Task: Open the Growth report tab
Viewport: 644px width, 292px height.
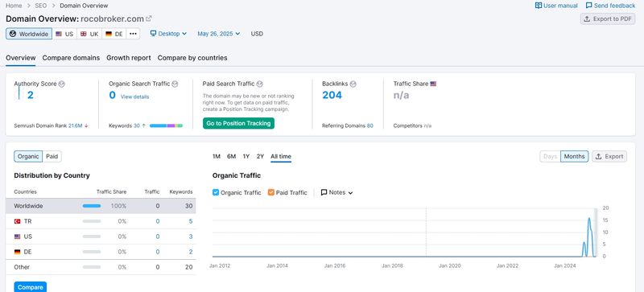Action: click(129, 58)
